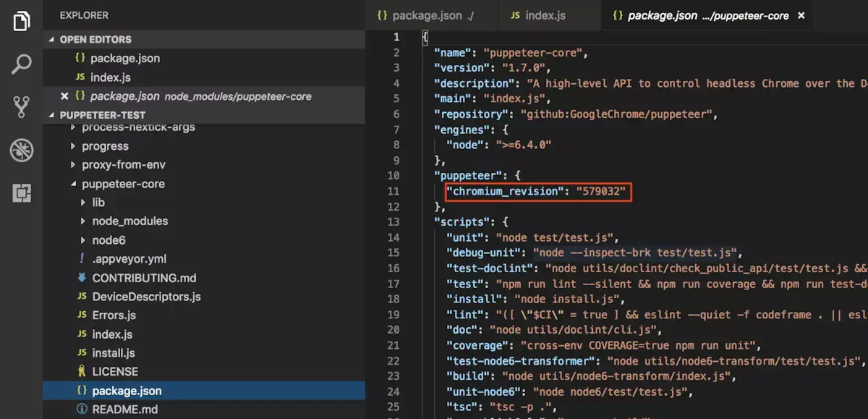Open the Search view icon
Image resolution: width=868 pixels, height=419 pixels.
pos(22,64)
